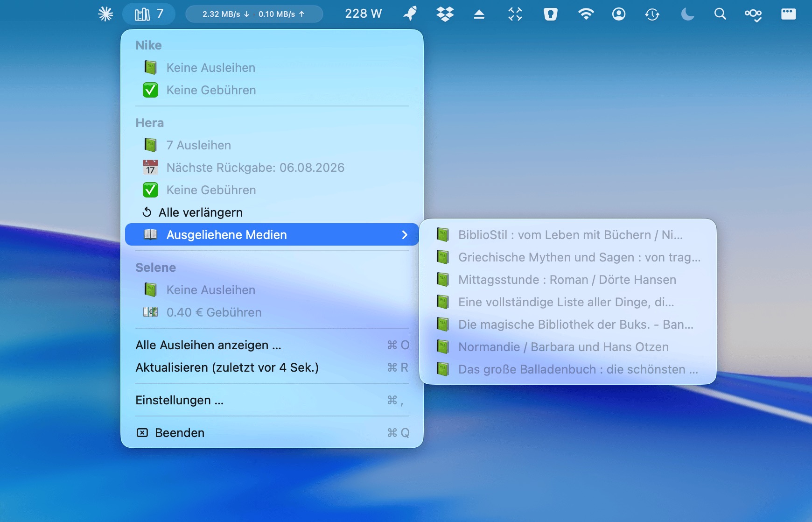Open the library app menu bar icon showing 7
This screenshot has height=522, width=812.
(149, 14)
